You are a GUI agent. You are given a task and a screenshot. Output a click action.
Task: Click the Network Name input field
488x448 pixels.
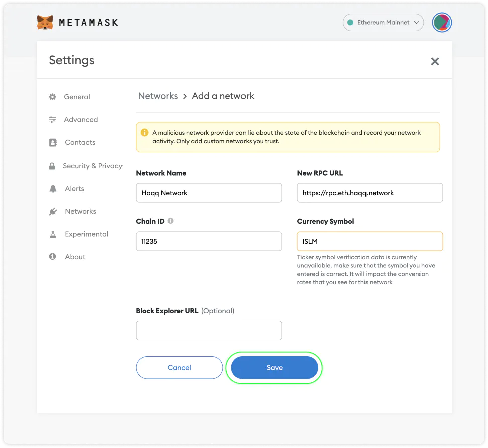208,193
